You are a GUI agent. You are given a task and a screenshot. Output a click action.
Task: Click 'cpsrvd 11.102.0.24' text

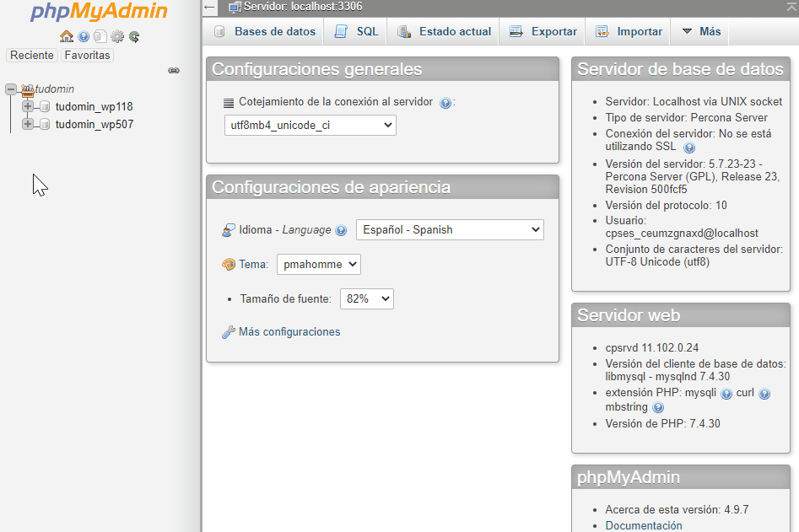click(x=651, y=347)
